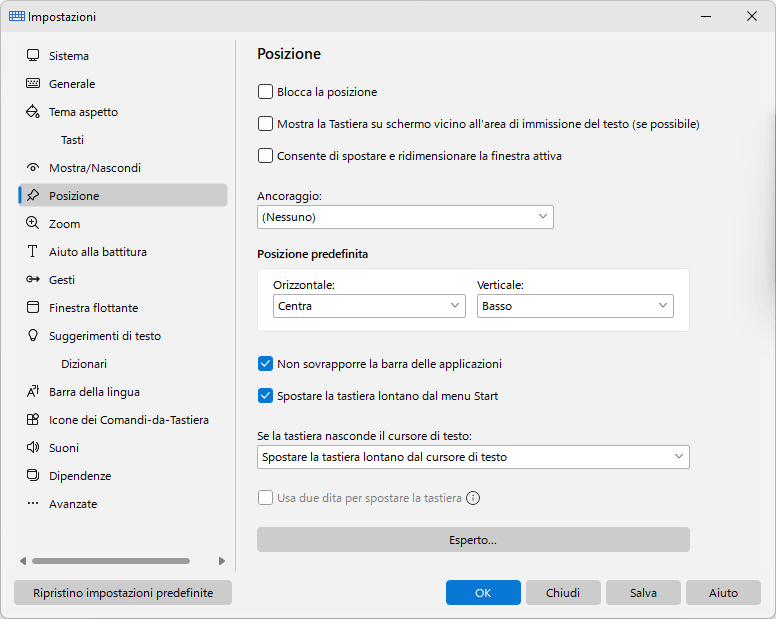Click the Salva button
Viewport: 776px width, 619px height.
point(643,592)
